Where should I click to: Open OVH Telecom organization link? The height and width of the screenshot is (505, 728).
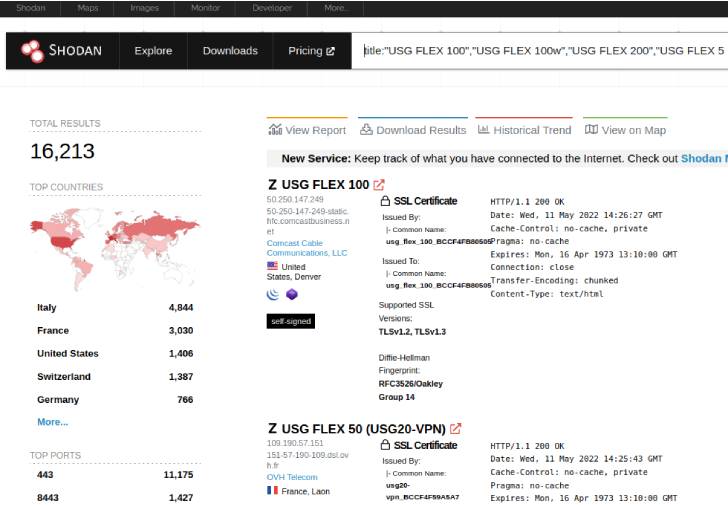coord(292,477)
